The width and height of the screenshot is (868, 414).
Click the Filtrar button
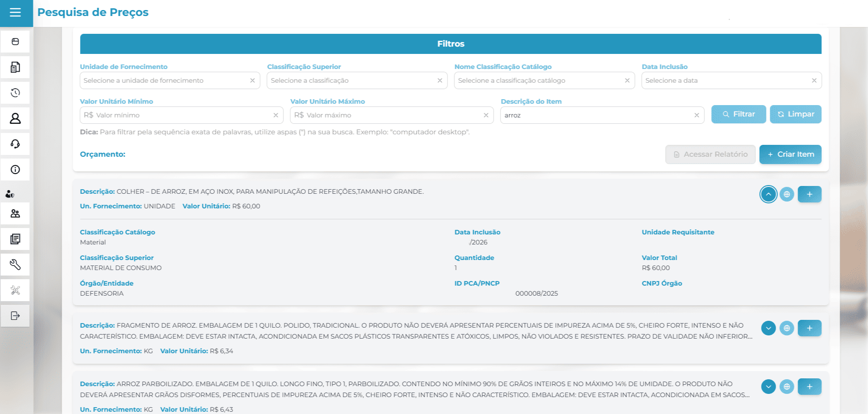click(738, 114)
